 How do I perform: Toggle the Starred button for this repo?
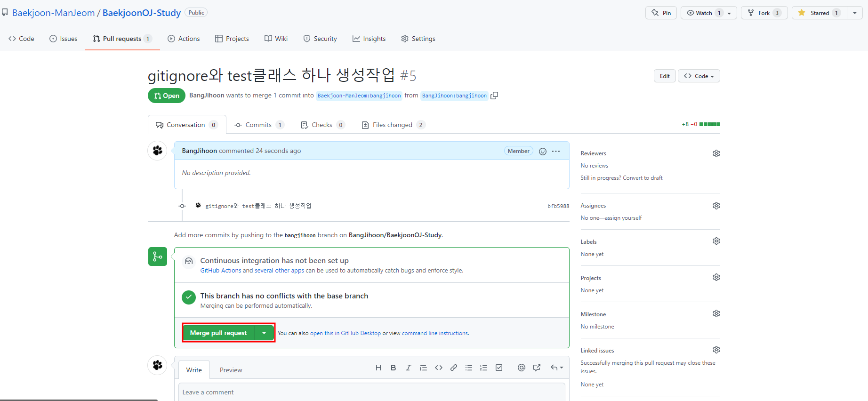pyautogui.click(x=820, y=13)
